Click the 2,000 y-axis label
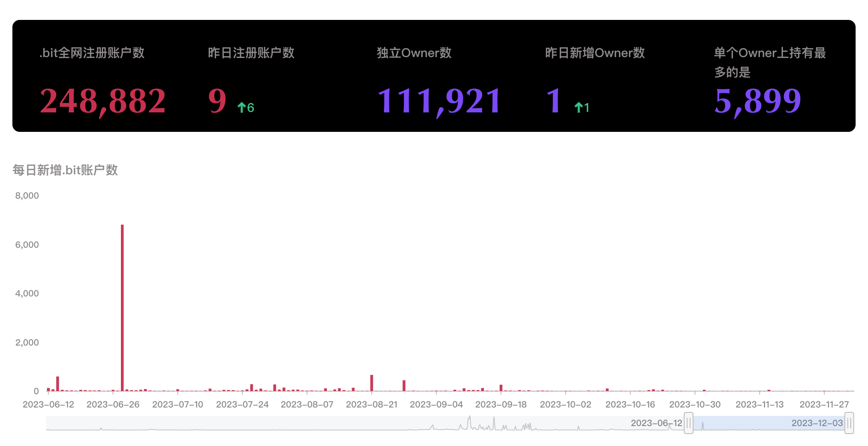 [x=27, y=342]
